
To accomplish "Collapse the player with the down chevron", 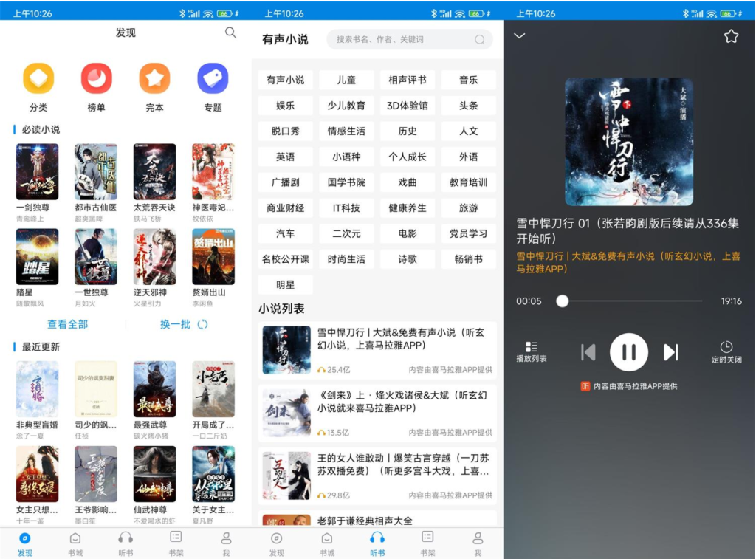I will point(520,35).
